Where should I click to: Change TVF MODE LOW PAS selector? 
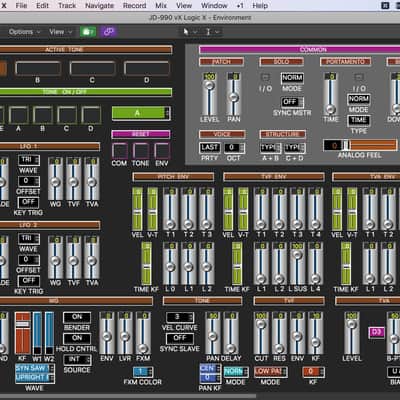point(271,372)
